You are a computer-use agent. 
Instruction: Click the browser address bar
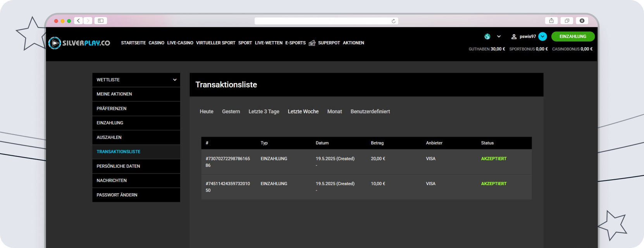326,21
